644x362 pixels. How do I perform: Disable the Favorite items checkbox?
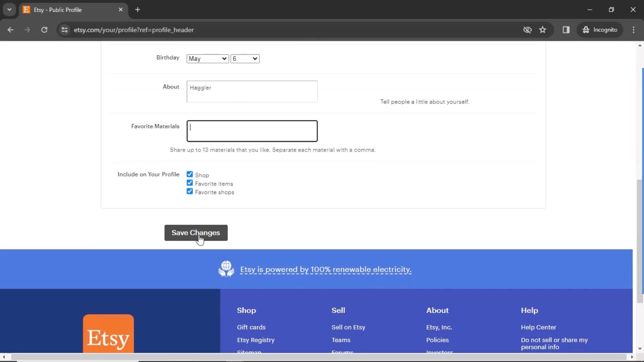pos(189,183)
